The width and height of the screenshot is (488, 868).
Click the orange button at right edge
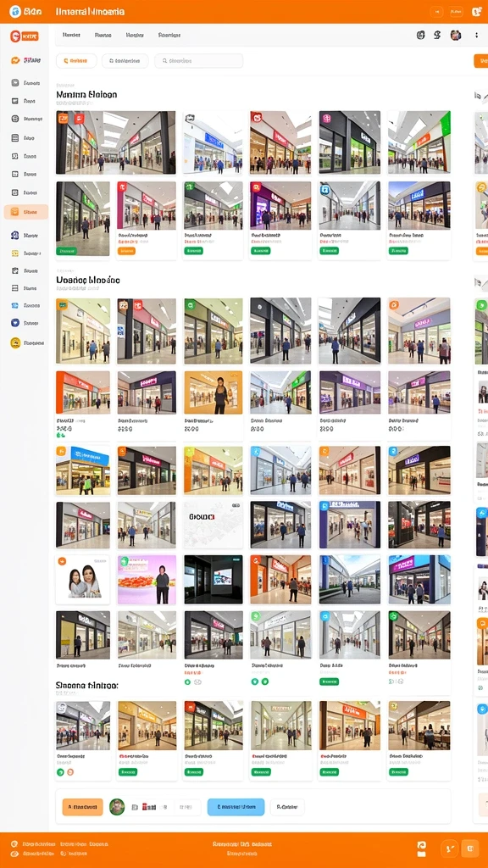(481, 61)
